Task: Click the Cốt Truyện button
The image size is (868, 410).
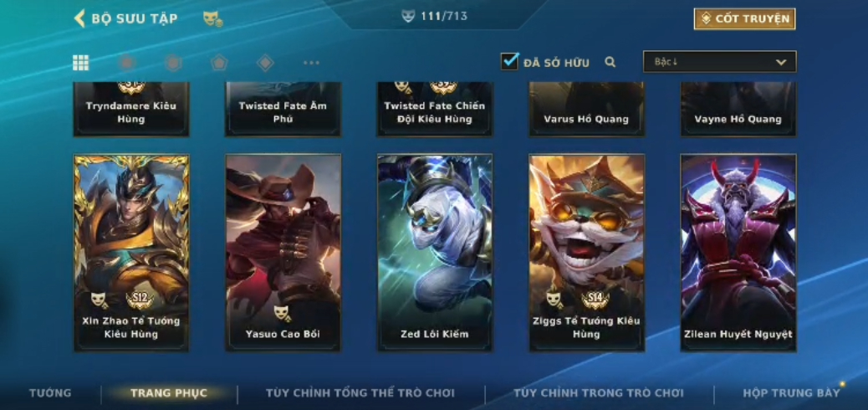Action: click(x=744, y=19)
